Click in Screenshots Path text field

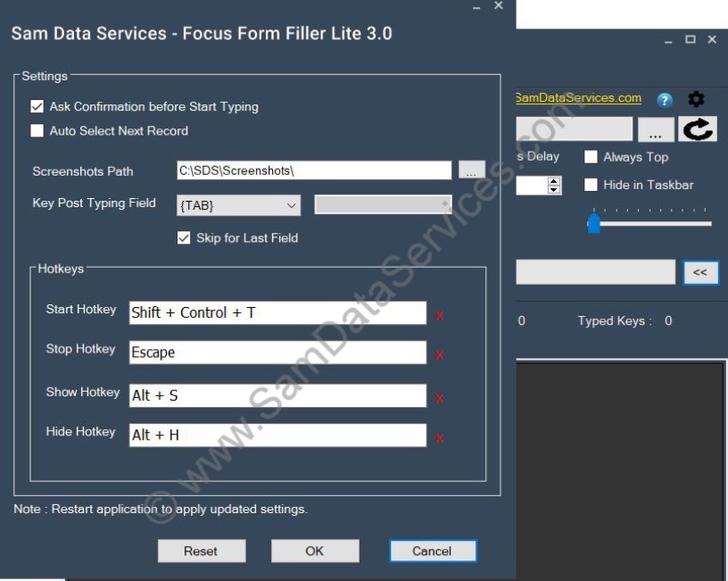point(314,170)
